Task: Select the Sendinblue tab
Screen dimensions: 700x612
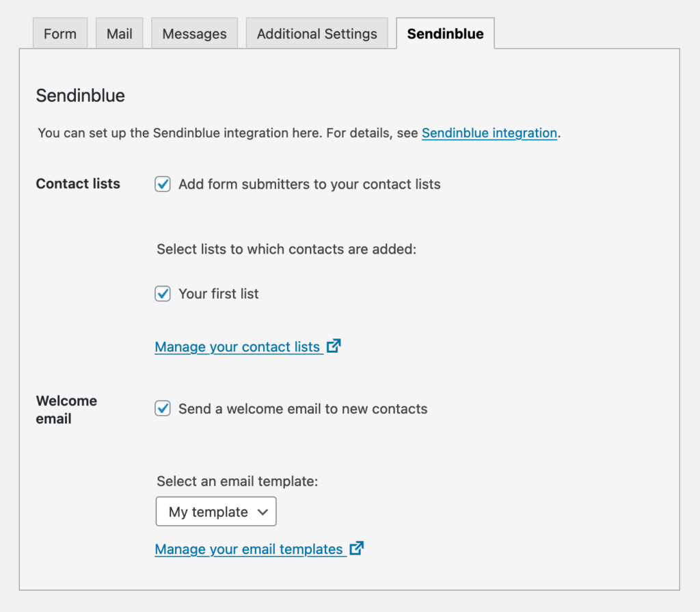Action: point(445,34)
